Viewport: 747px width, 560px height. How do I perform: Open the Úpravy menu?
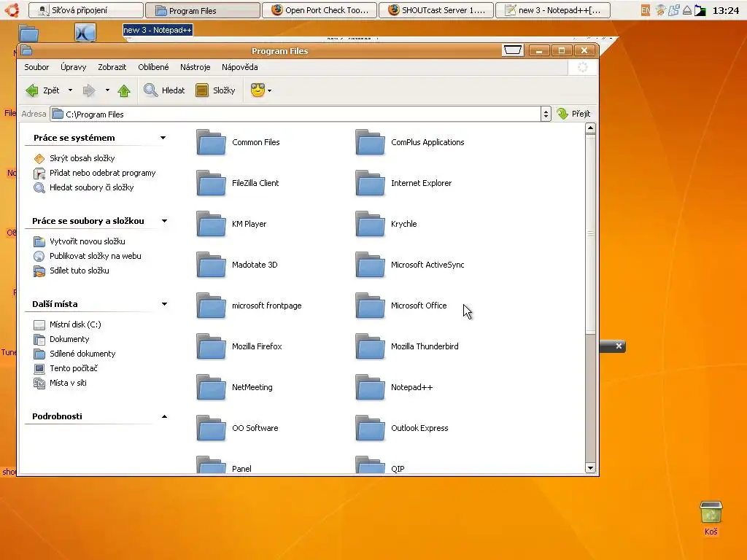(74, 67)
